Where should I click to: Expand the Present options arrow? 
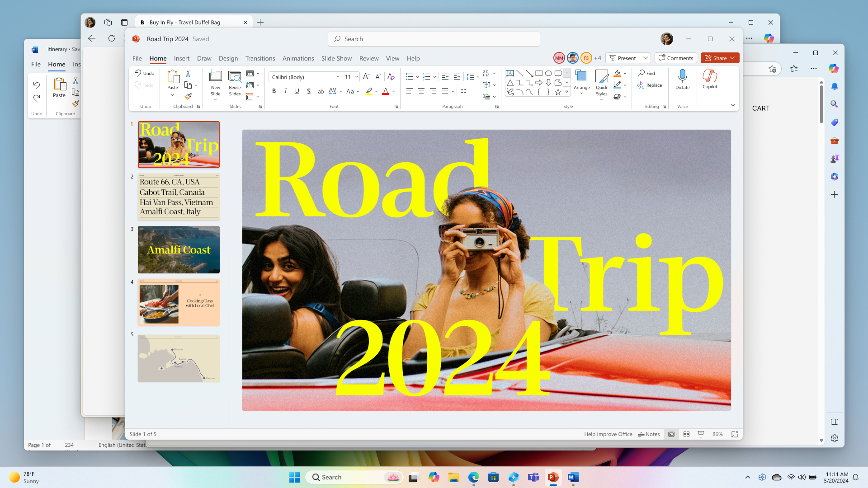point(646,58)
